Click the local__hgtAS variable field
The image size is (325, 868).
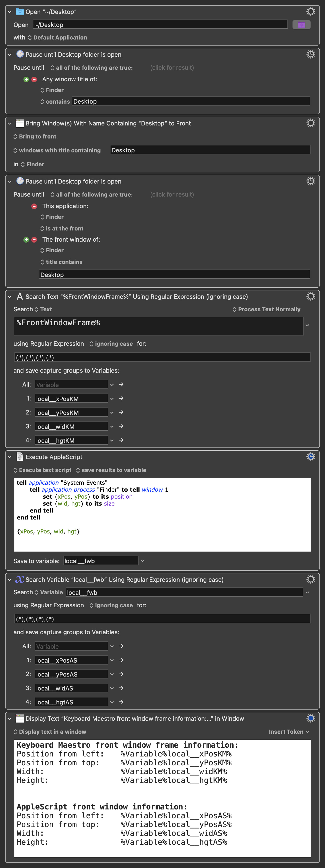(71, 702)
